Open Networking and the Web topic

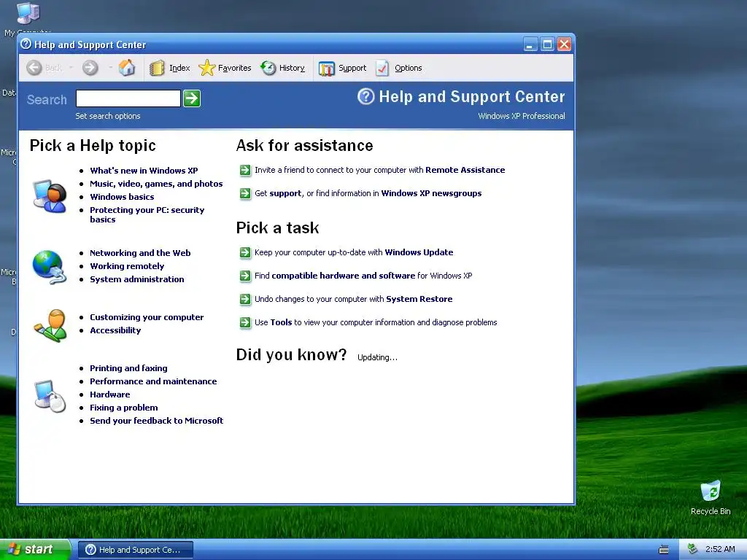pos(140,253)
